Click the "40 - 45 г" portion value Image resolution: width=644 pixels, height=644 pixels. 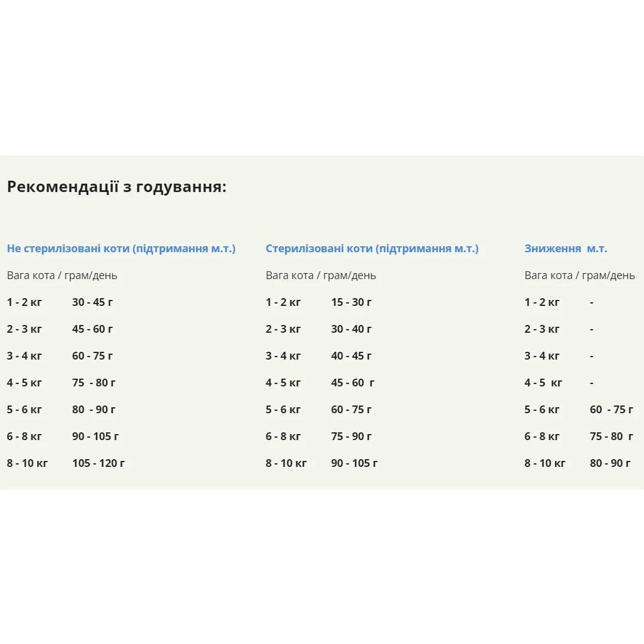pyautogui.click(x=351, y=356)
